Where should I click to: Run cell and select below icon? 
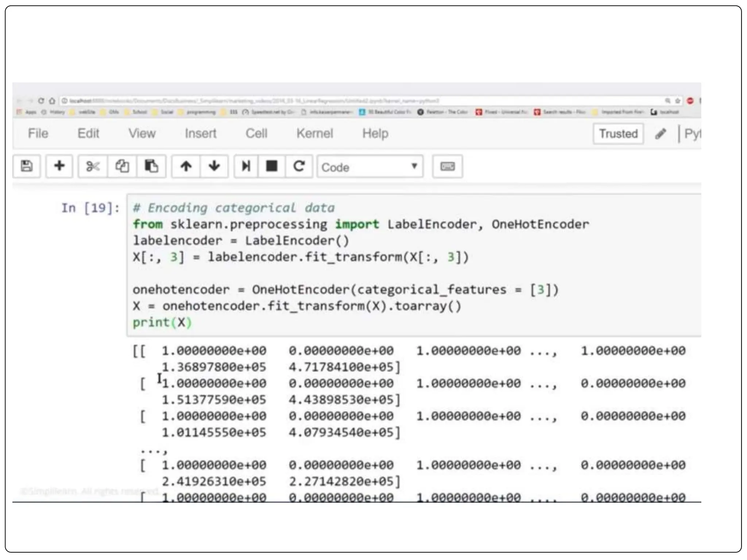(x=246, y=166)
